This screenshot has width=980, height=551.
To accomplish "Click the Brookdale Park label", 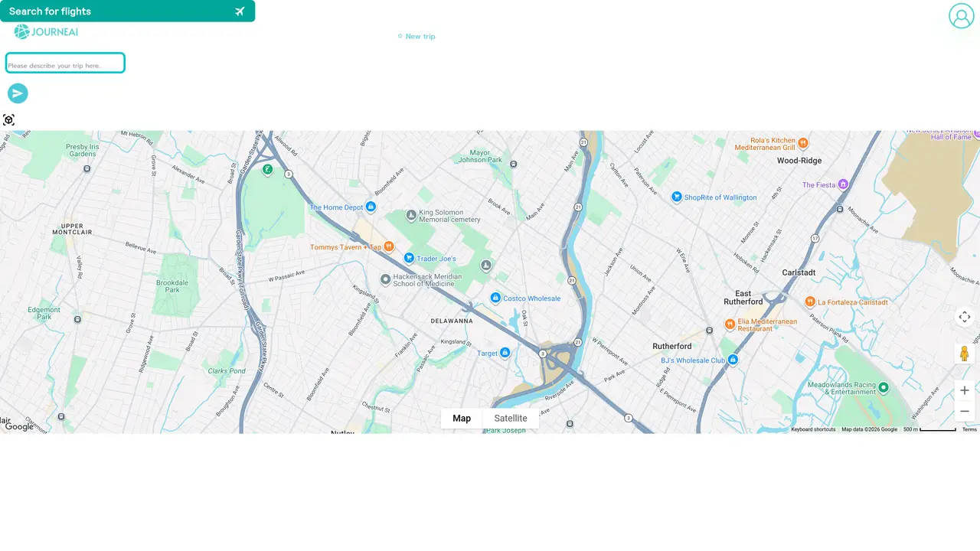I will click(x=172, y=286).
